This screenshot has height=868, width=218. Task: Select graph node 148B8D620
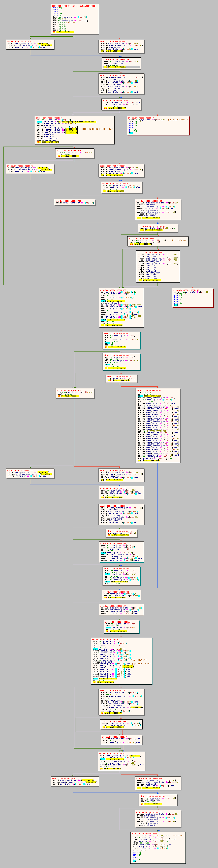[x=158, y=266]
